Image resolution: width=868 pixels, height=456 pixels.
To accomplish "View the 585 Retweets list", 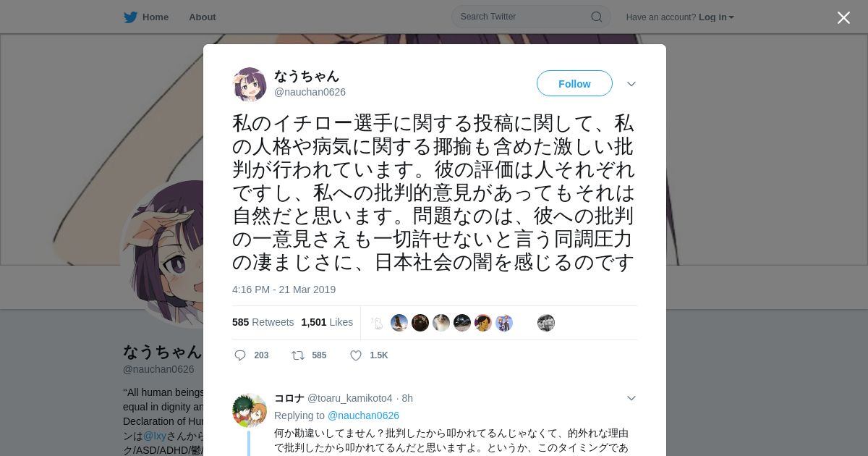I will pos(263,322).
